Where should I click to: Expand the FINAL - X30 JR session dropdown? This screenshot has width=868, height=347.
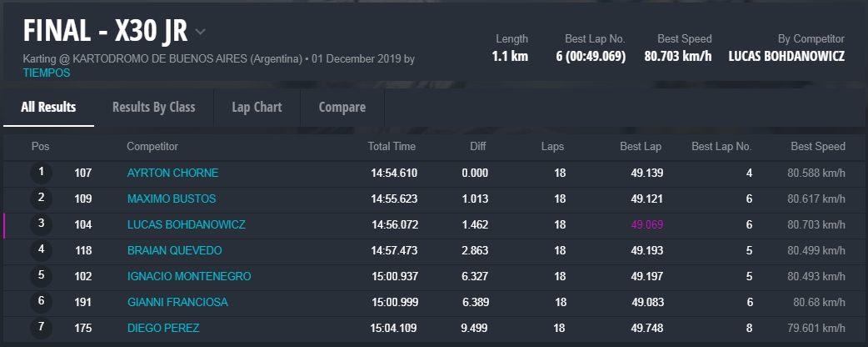pos(200,33)
